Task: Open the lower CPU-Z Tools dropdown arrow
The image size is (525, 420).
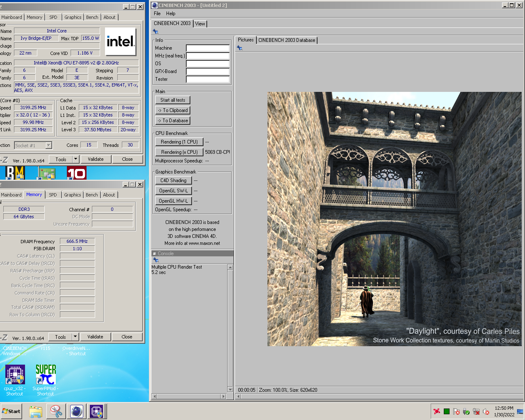Action: coord(75,337)
